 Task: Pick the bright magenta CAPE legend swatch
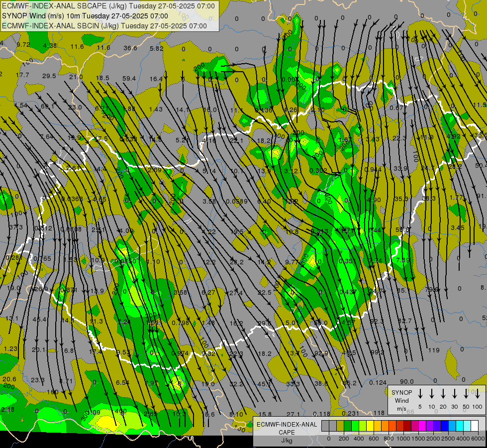423,426
